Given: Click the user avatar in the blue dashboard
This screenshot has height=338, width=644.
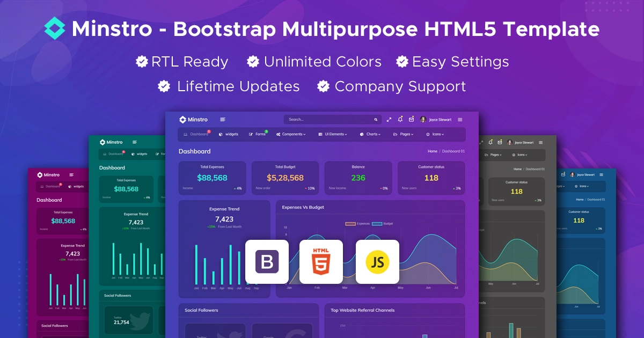Looking at the screenshot, I should 572,174.
